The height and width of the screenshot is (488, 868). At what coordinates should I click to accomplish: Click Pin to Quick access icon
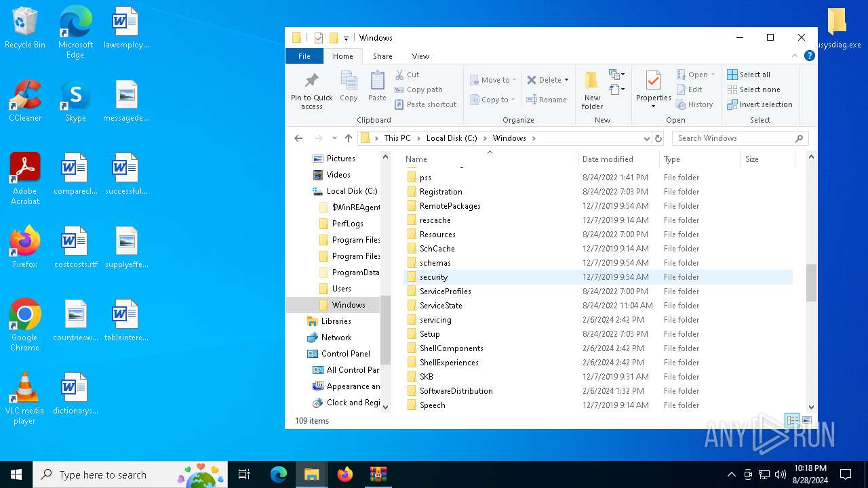tap(311, 90)
